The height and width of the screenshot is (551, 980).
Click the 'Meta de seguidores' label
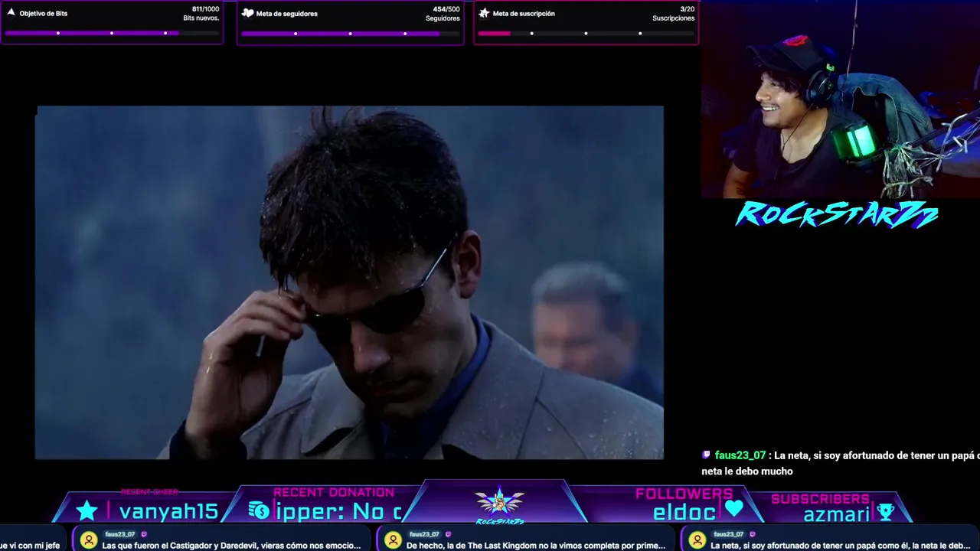click(287, 14)
